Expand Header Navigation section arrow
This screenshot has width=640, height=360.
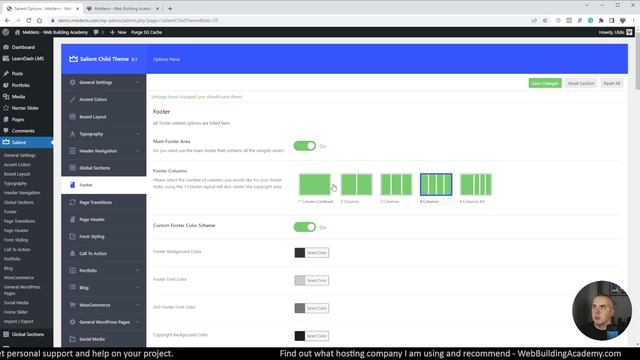[x=138, y=151]
